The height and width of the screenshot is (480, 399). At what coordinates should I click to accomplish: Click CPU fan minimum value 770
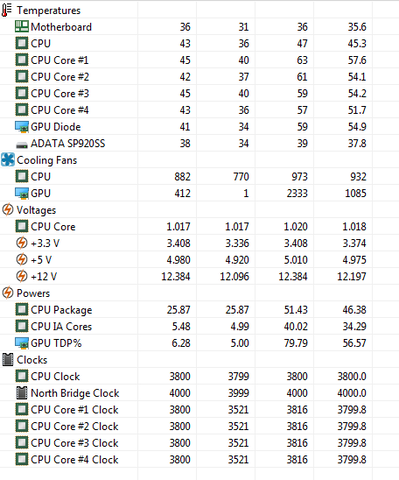tap(241, 177)
